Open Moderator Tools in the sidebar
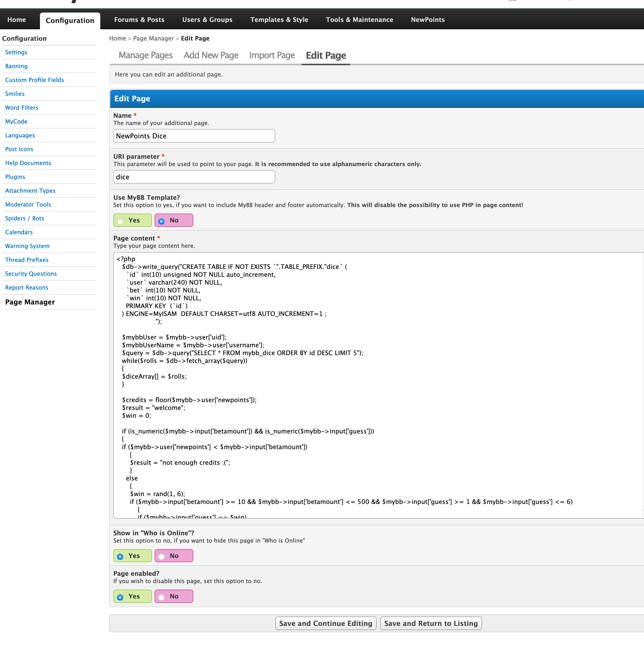644x646 pixels. pos(28,204)
